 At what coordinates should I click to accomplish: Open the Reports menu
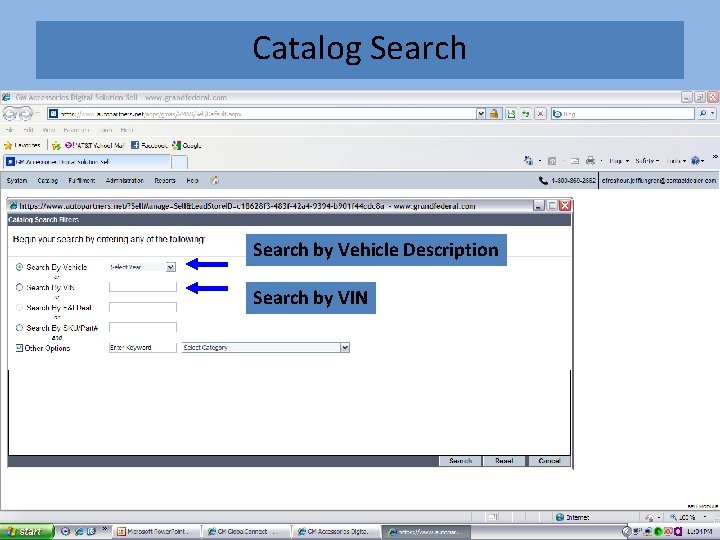[x=165, y=181]
